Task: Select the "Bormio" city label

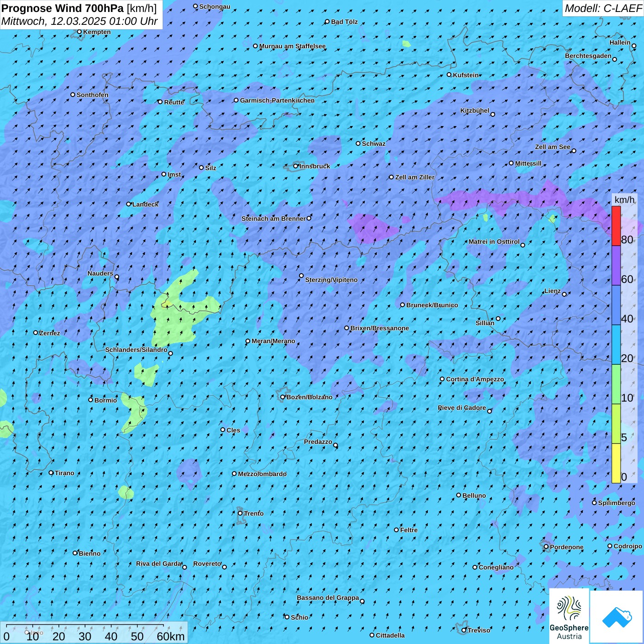Action: 106,400
